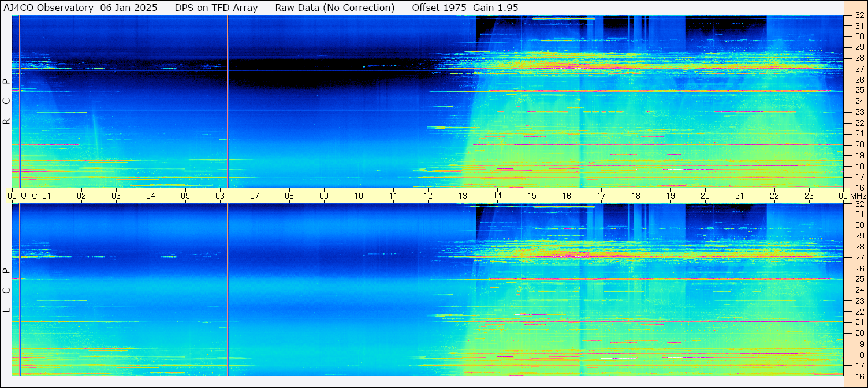Click the 21 MHz label in LCP panel

[x=859, y=322]
